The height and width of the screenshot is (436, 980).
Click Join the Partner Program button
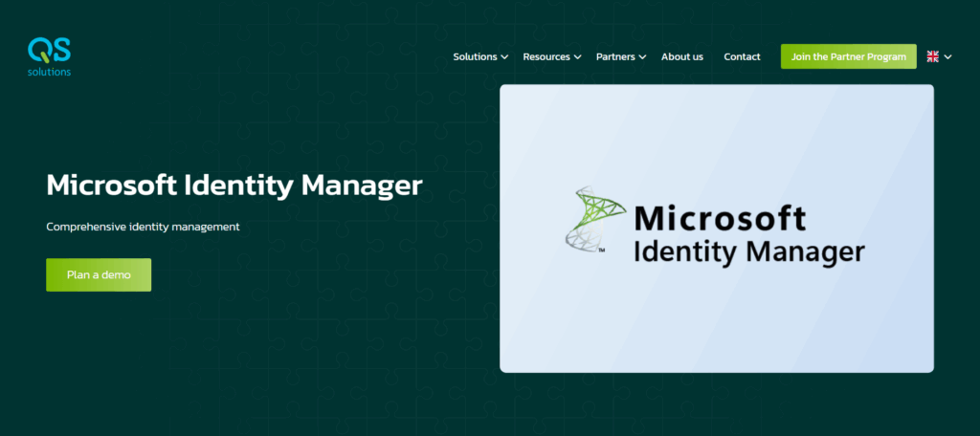[848, 56]
